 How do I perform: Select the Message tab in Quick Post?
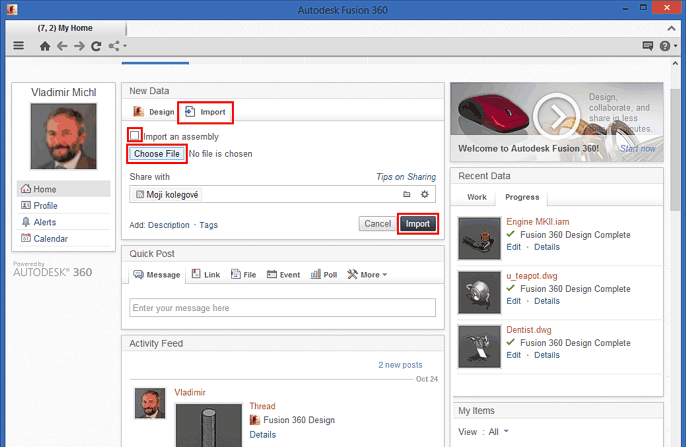click(x=157, y=275)
